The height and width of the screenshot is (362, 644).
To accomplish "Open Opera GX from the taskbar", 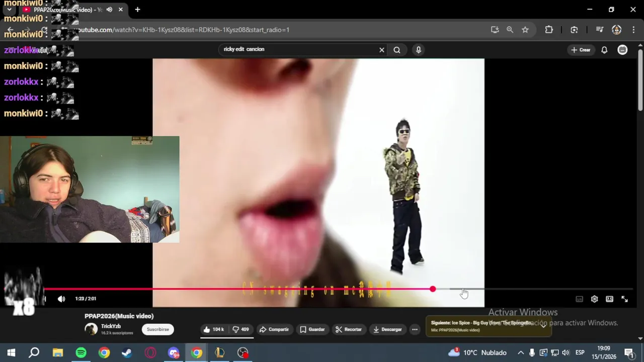I will (150, 352).
